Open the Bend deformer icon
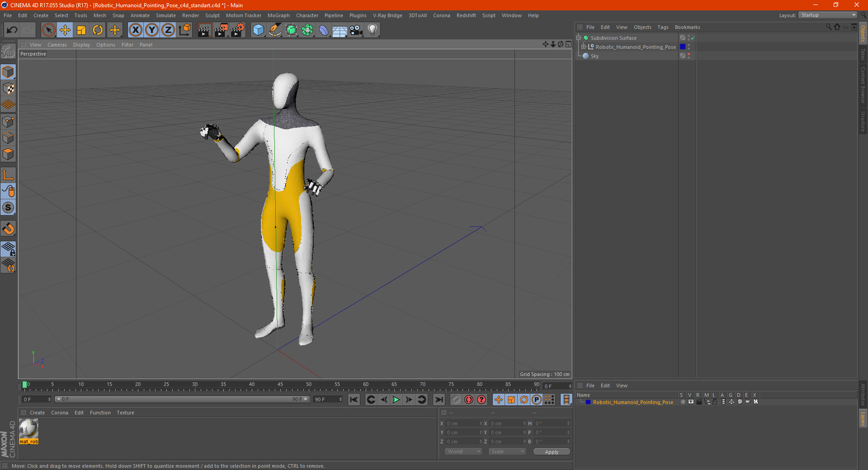This screenshot has height=470, width=868. click(324, 30)
